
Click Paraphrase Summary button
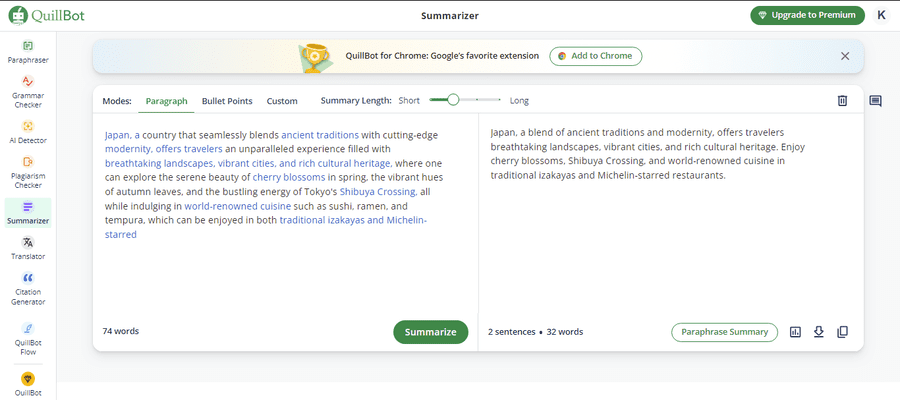click(x=724, y=332)
